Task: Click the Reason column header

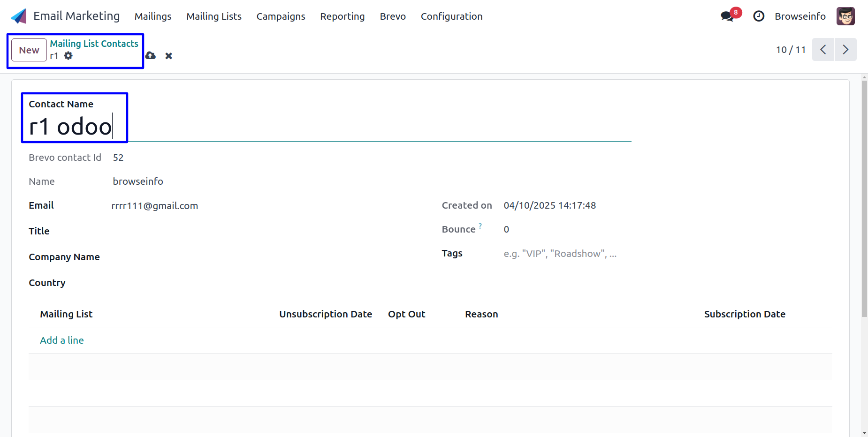Action: pyautogui.click(x=481, y=314)
